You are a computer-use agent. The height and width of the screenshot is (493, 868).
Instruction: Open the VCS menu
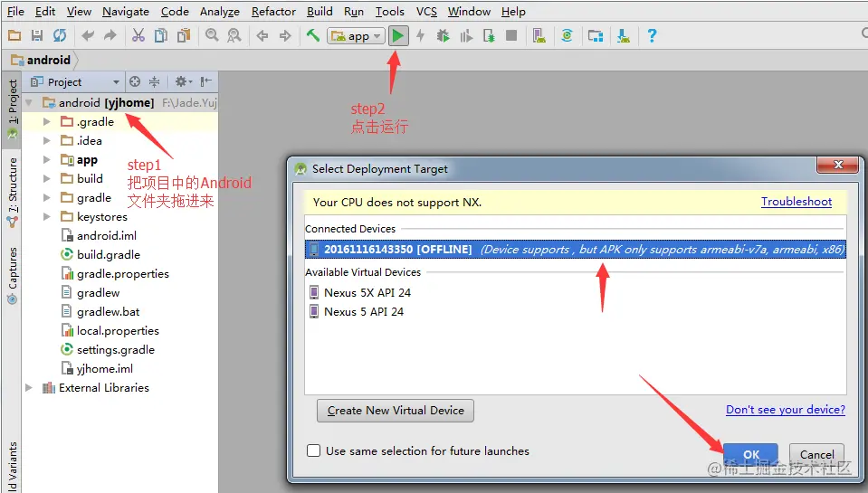click(x=426, y=12)
